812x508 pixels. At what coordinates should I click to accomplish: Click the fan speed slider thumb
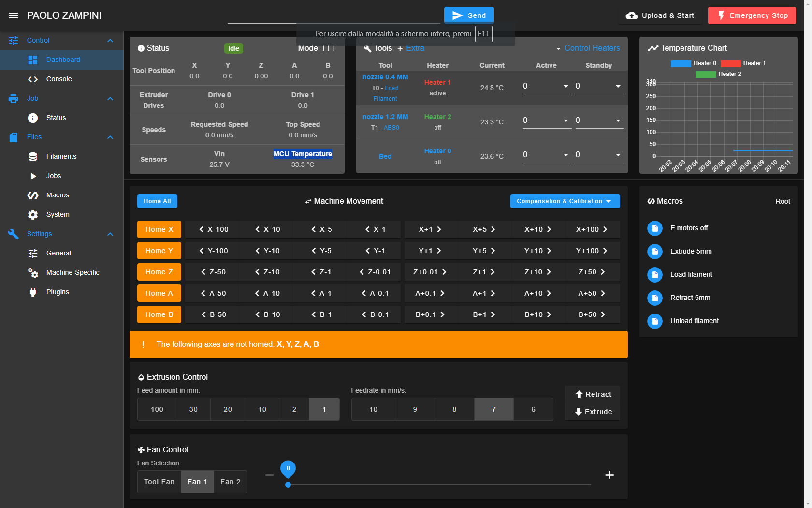tap(288, 484)
